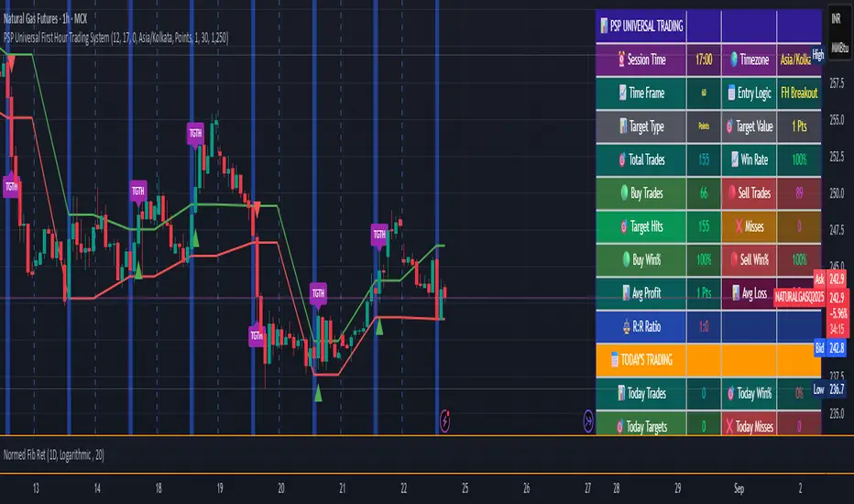Screen dimensions: 854x504
Task: Click the TGTH label above the 18 session candles
Action: tap(138, 192)
